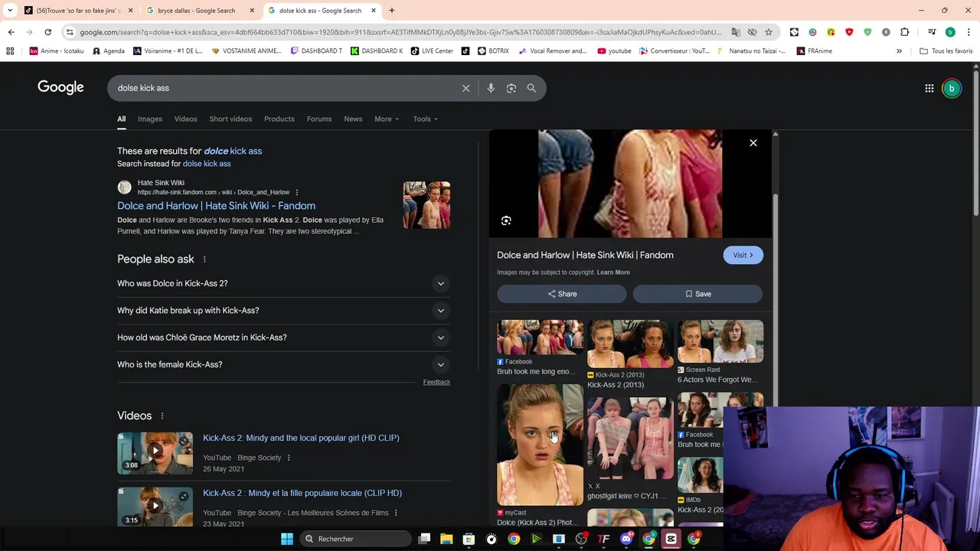The width and height of the screenshot is (980, 551).
Task: Click the corrected 'dolce kick ass' link
Action: (233, 151)
